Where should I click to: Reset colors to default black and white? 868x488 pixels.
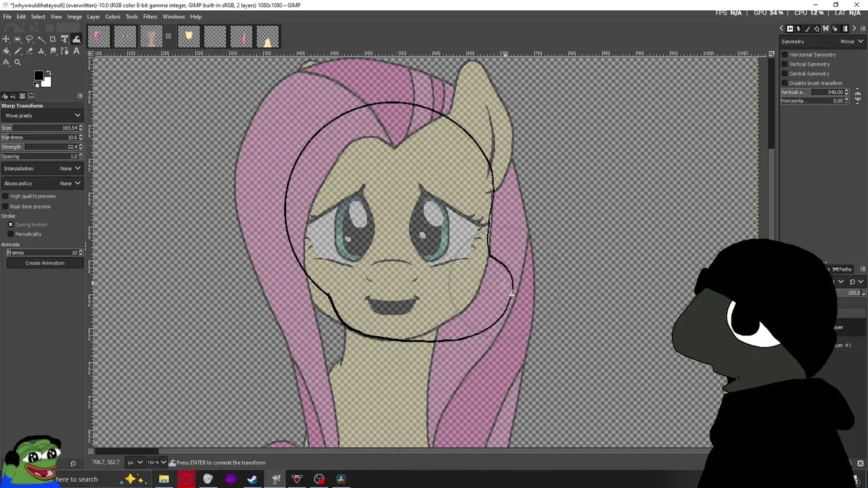point(36,84)
